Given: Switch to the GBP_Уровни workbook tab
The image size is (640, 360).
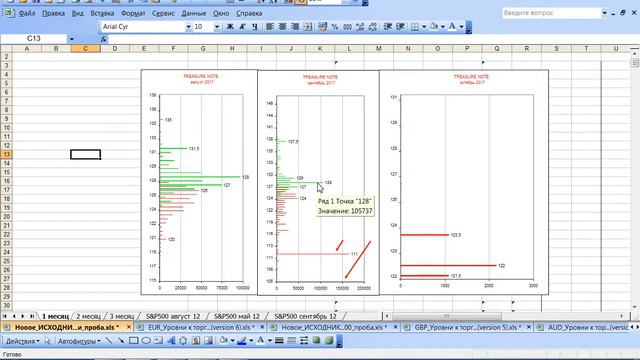Looking at the screenshot, I should [x=468, y=327].
